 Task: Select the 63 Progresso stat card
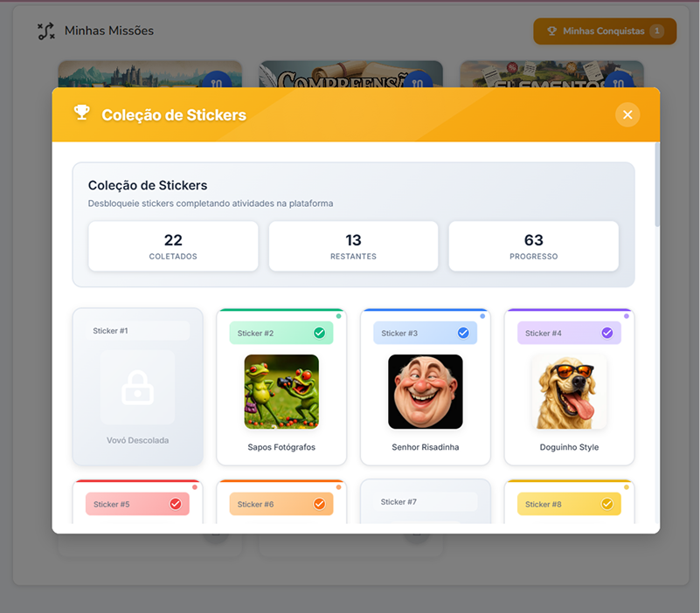click(533, 246)
